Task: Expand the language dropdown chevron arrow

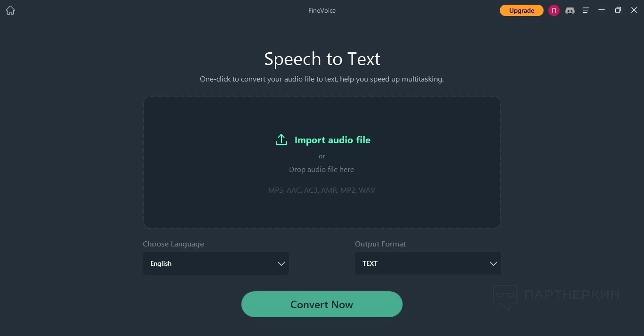Action: [x=281, y=263]
